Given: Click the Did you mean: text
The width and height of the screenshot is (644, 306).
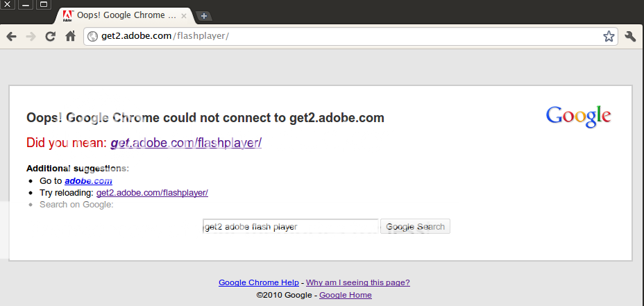Looking at the screenshot, I should pyautogui.click(x=67, y=143).
